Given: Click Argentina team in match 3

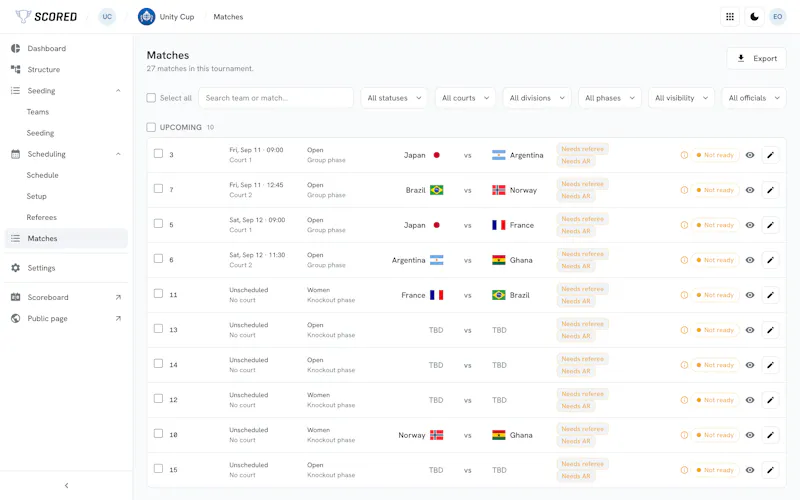Looking at the screenshot, I should click(x=518, y=155).
